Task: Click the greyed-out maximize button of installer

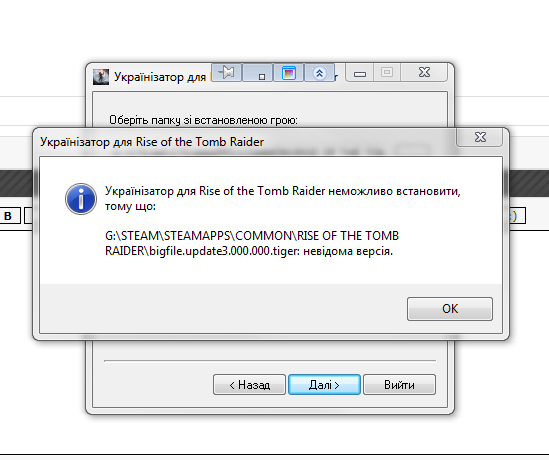Action: 387,73
